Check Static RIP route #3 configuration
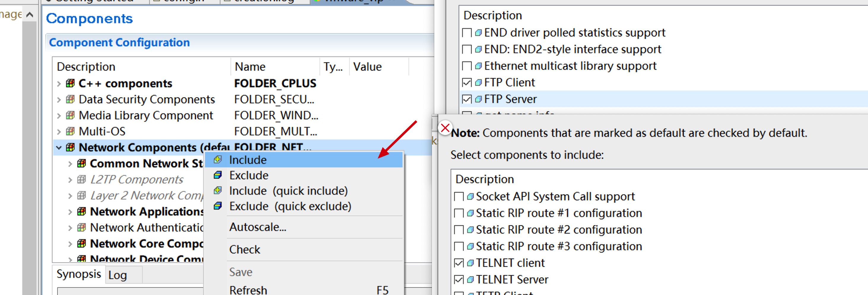This screenshot has height=295, width=868. coord(459,246)
